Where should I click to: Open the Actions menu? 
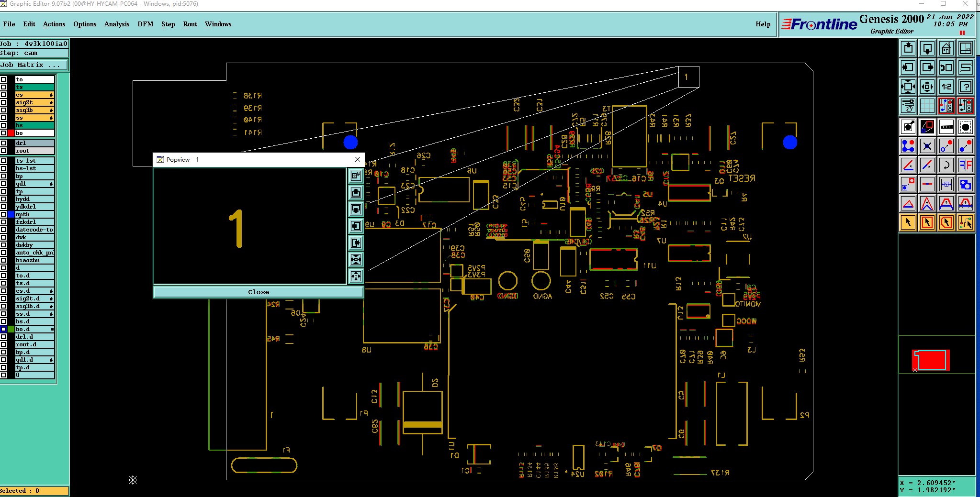pyautogui.click(x=54, y=24)
